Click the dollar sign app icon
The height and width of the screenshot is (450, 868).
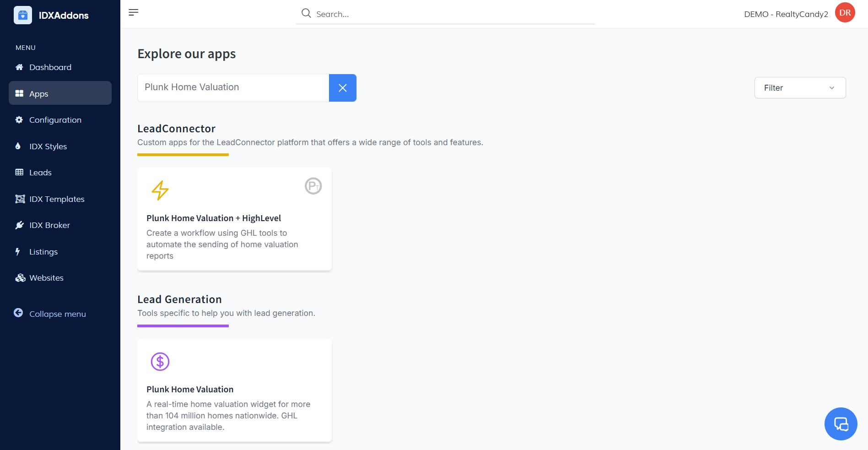click(x=160, y=362)
